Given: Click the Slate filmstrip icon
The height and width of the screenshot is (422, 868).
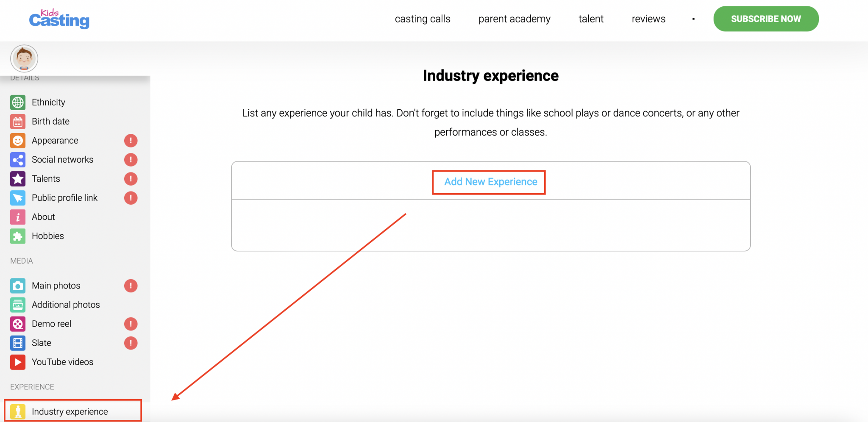Looking at the screenshot, I should pyautogui.click(x=18, y=343).
